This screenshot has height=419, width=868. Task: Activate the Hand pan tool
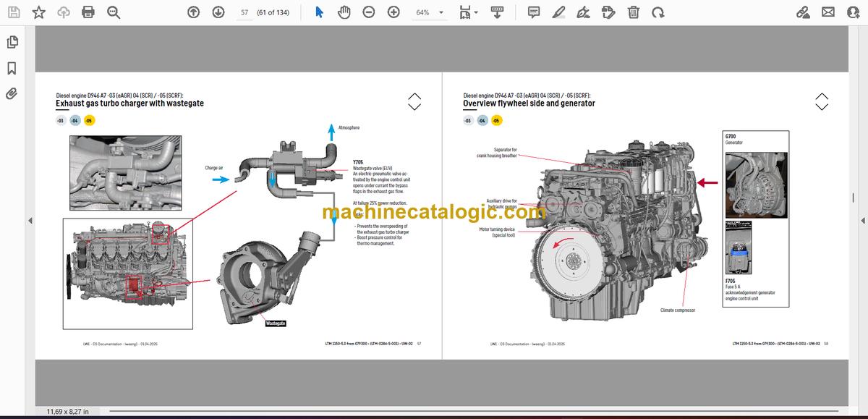click(344, 12)
